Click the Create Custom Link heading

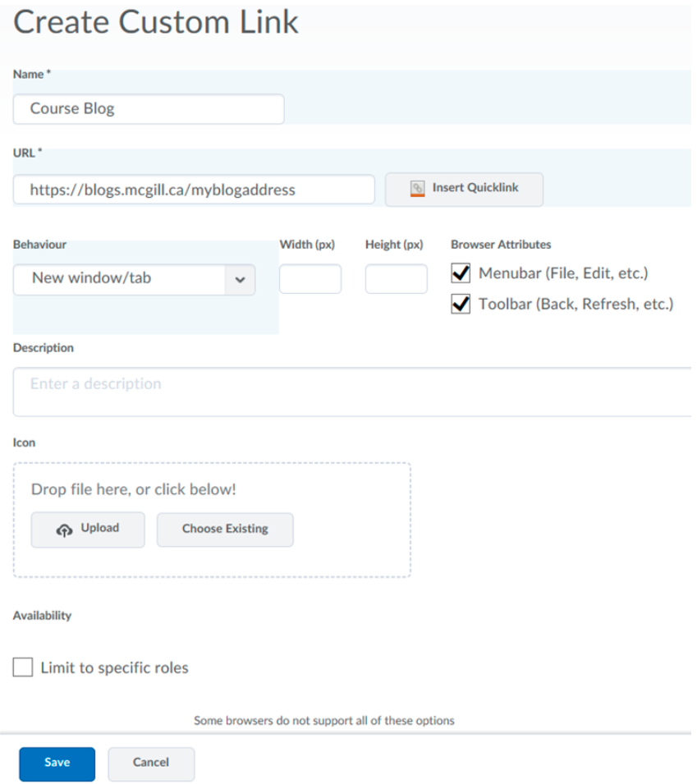pos(156,23)
